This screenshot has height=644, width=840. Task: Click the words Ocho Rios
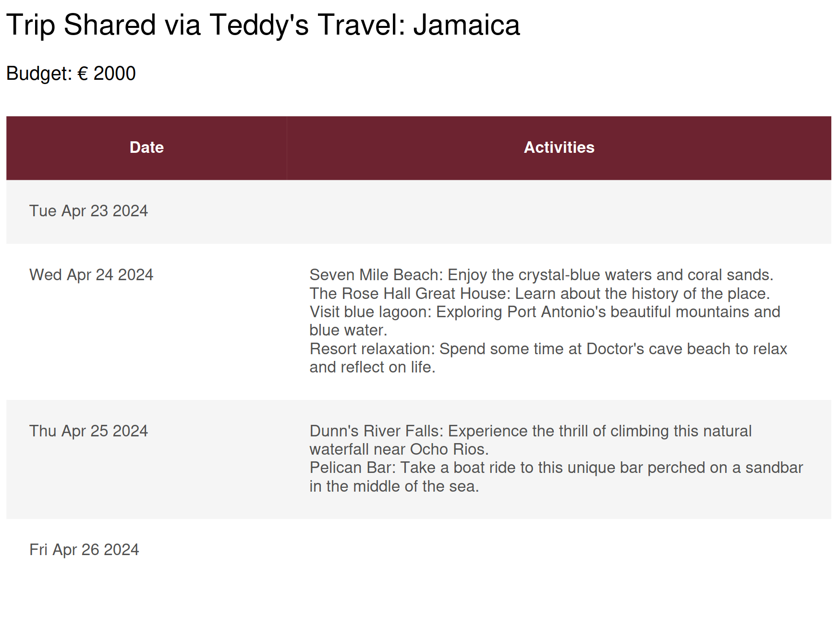click(x=449, y=450)
